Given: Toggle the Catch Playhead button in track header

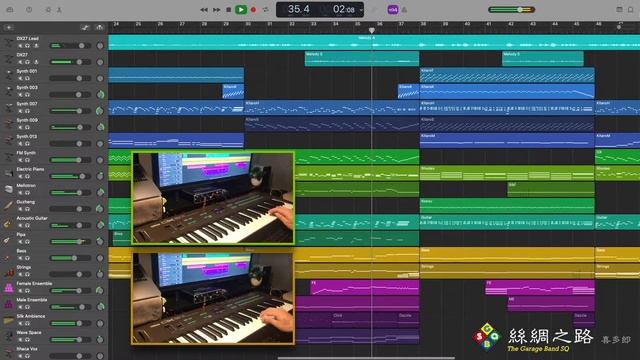Looking at the screenshot, I should (99, 28).
